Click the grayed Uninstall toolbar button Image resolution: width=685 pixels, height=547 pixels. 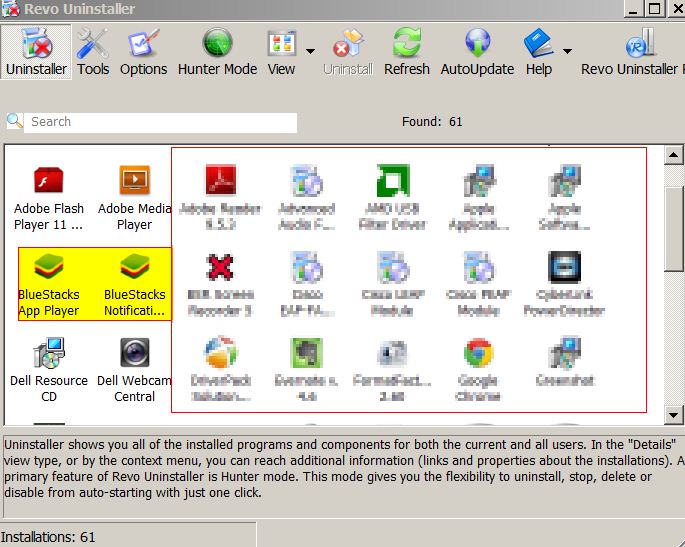pyautogui.click(x=348, y=52)
